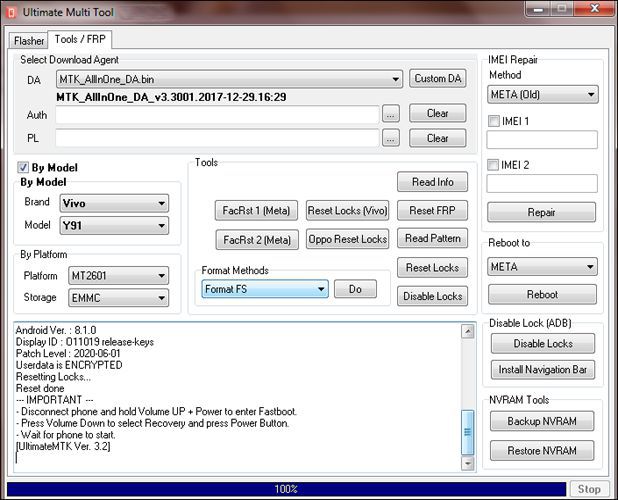Screen dimensions: 618x500
Task: Click the Backup NVRAM button
Action: tap(542, 421)
